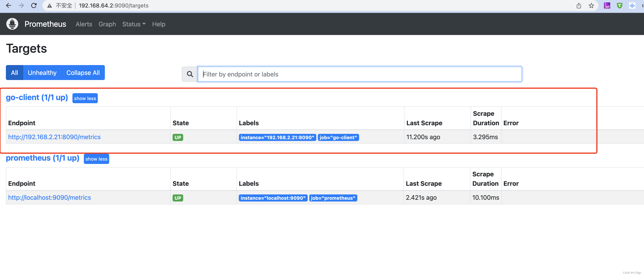Open the 192.168.2.21:8090 metrics endpoint link
The width and height of the screenshot is (644, 276).
pos(54,137)
